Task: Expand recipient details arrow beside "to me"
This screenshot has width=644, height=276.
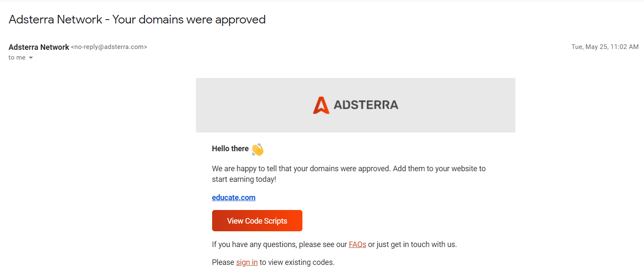Action: [31, 58]
